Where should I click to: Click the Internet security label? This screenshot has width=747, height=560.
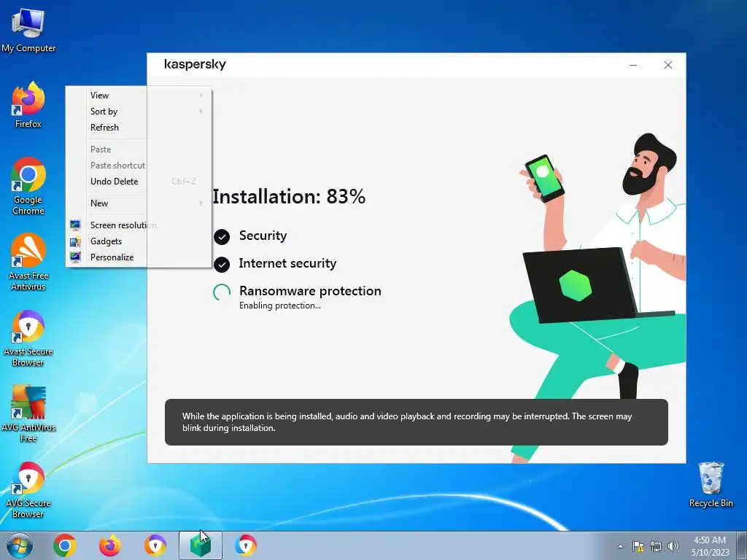pyautogui.click(x=287, y=262)
